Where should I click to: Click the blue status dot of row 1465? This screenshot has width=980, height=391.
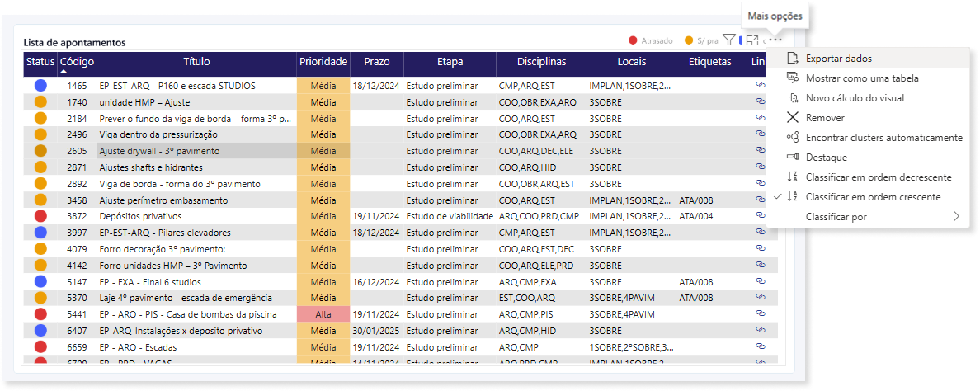[40, 85]
